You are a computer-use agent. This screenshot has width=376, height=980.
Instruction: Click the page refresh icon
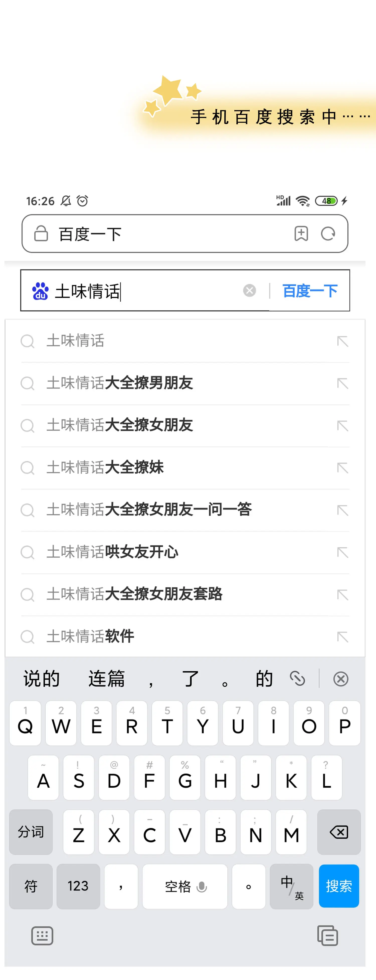pyautogui.click(x=328, y=233)
